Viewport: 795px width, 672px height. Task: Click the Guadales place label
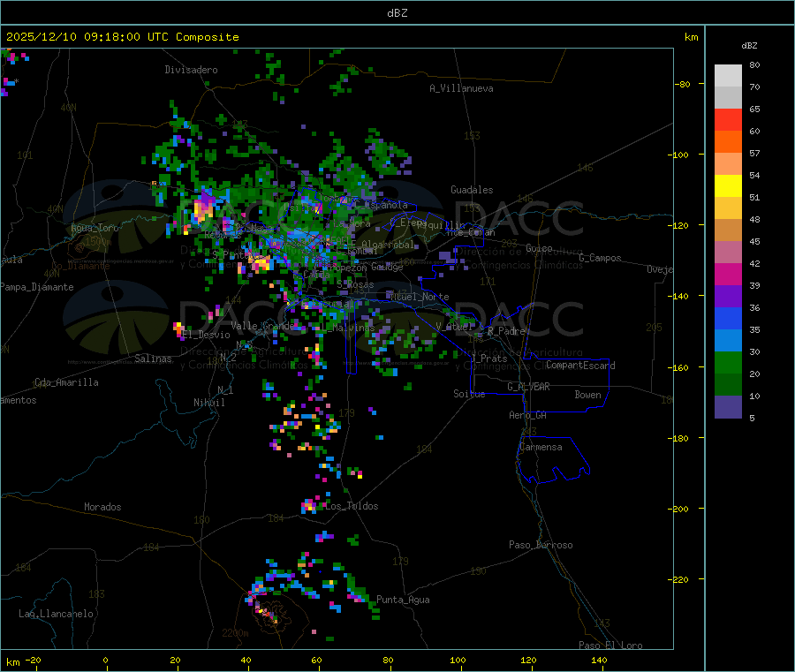click(472, 190)
